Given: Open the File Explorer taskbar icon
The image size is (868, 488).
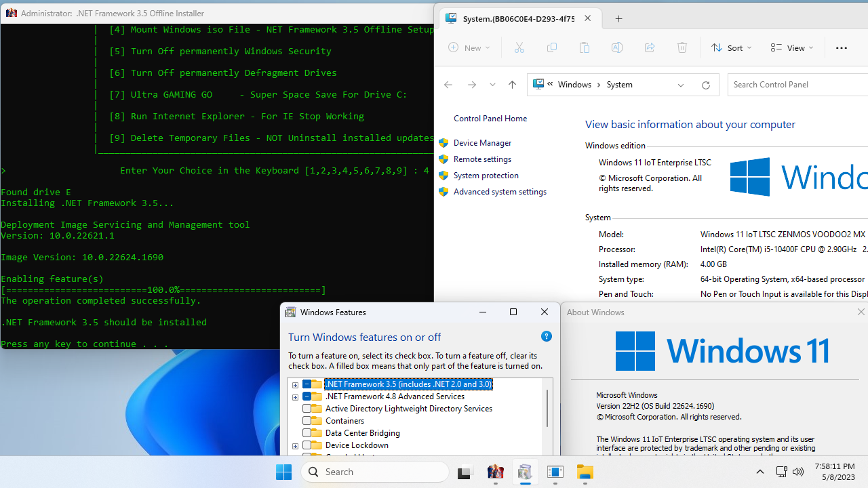Looking at the screenshot, I should [585, 472].
